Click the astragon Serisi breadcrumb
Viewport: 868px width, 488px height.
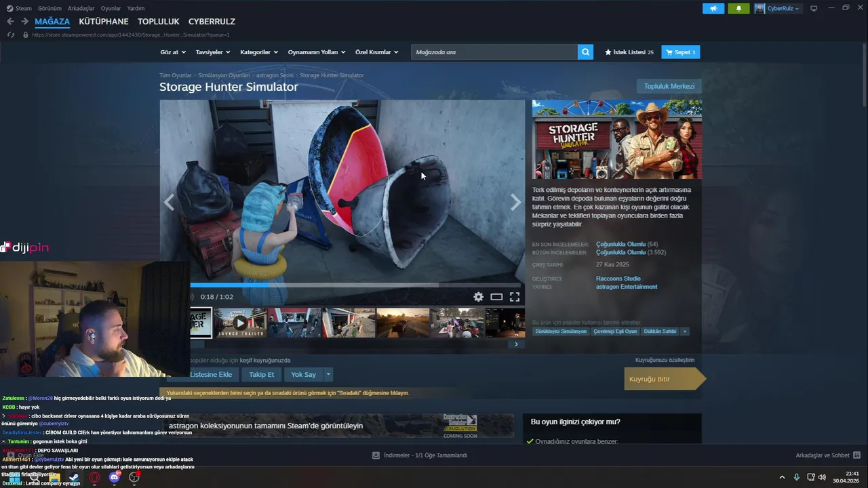(275, 75)
